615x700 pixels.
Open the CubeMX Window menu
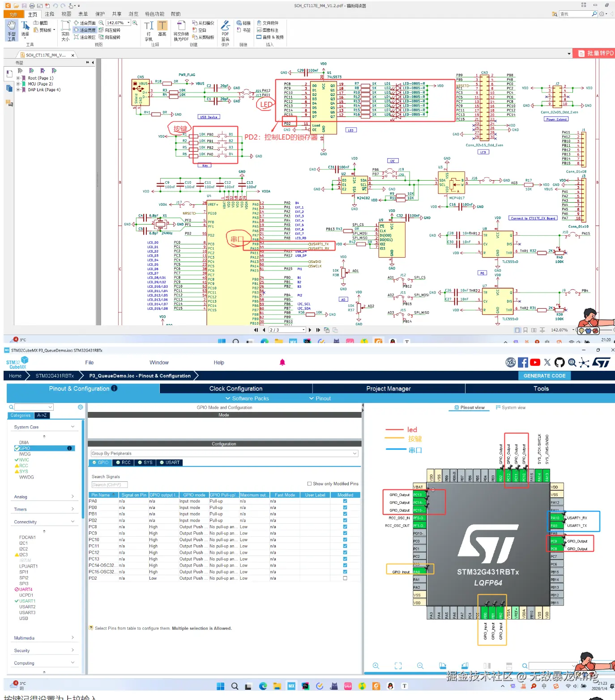pos(159,363)
